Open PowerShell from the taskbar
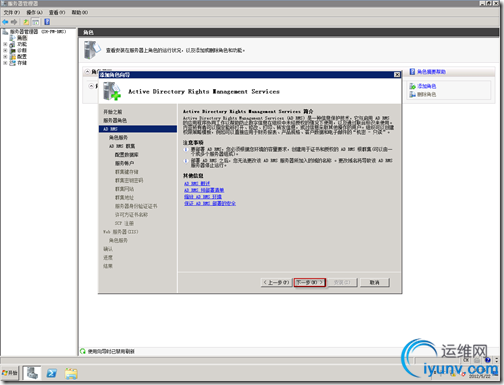 pos(52,373)
